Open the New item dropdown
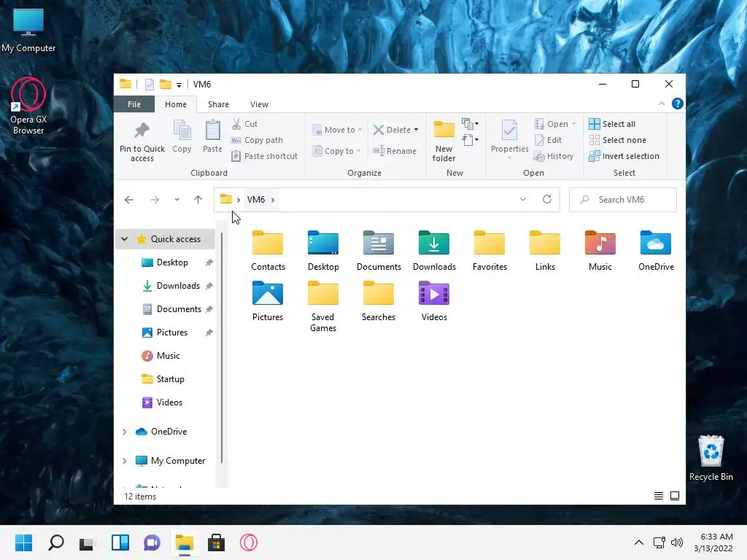 (x=471, y=124)
